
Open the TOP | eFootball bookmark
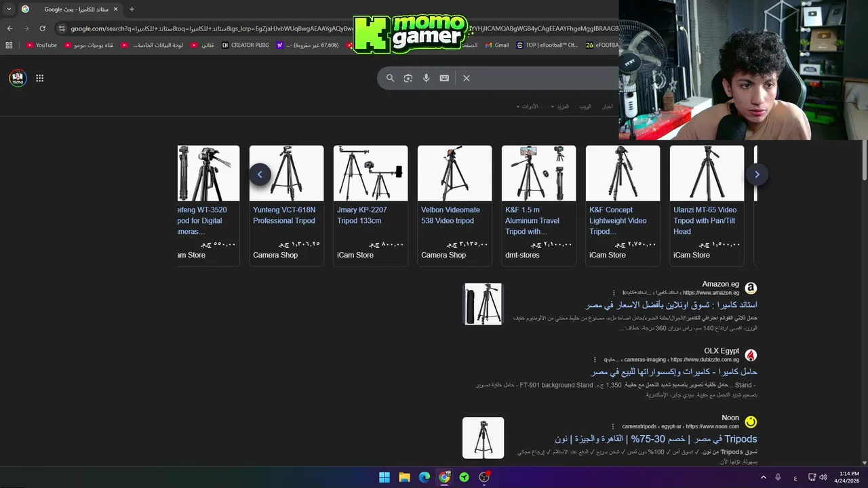(547, 45)
